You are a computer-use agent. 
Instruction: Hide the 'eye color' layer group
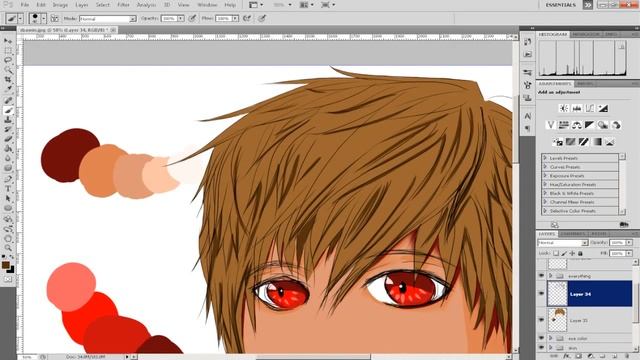pyautogui.click(x=541, y=338)
